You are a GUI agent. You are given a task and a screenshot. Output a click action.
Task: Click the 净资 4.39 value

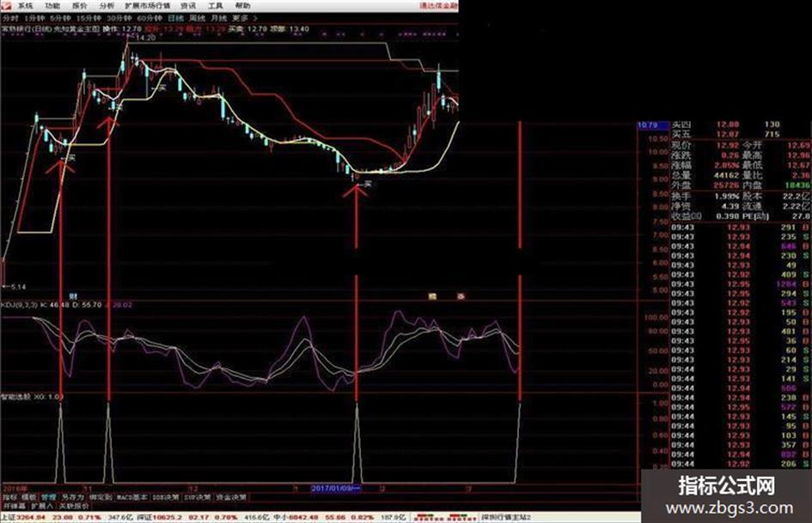[730, 207]
